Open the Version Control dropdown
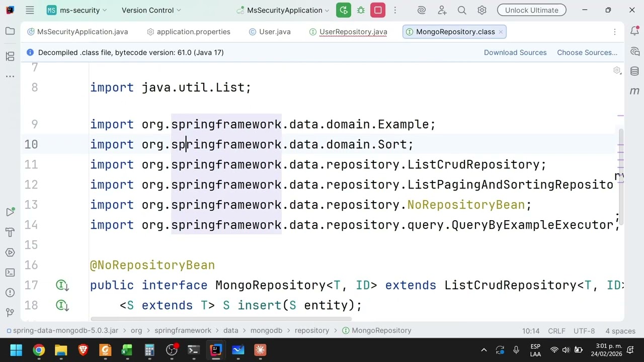The height and width of the screenshot is (362, 644). point(151,10)
